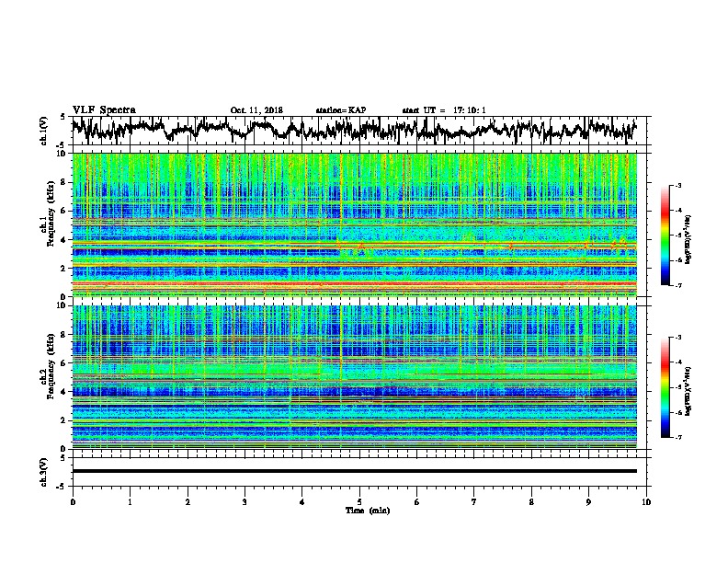The height and width of the screenshot is (563, 728).
Task: Click inside the ch.2 spectrogram panel
Action: (x=354, y=377)
